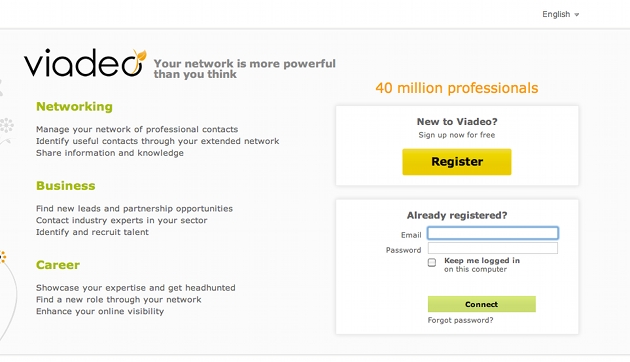Click the Networking heading
The image size is (630, 362).
(x=74, y=106)
